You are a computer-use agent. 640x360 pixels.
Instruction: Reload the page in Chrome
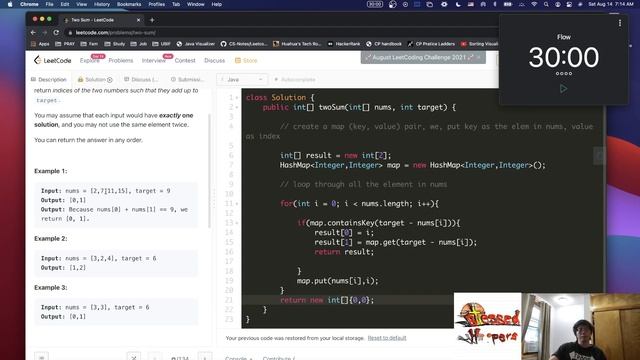(x=56, y=33)
